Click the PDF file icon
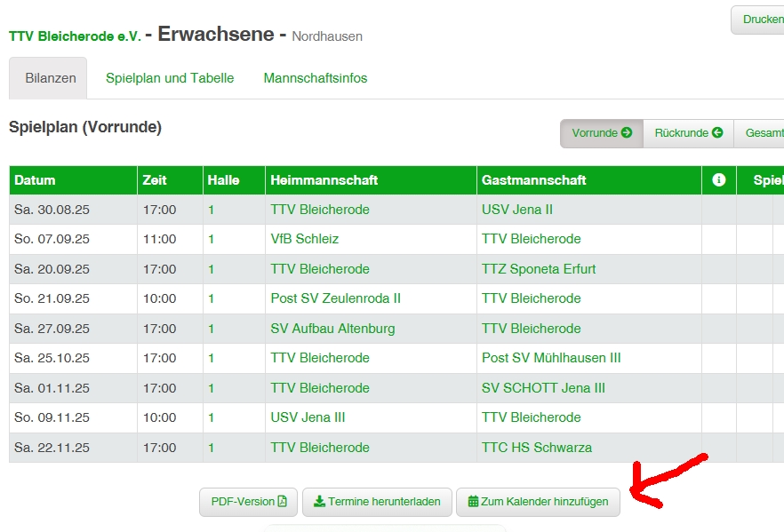Screen dimensions: 784x532 click(282, 501)
